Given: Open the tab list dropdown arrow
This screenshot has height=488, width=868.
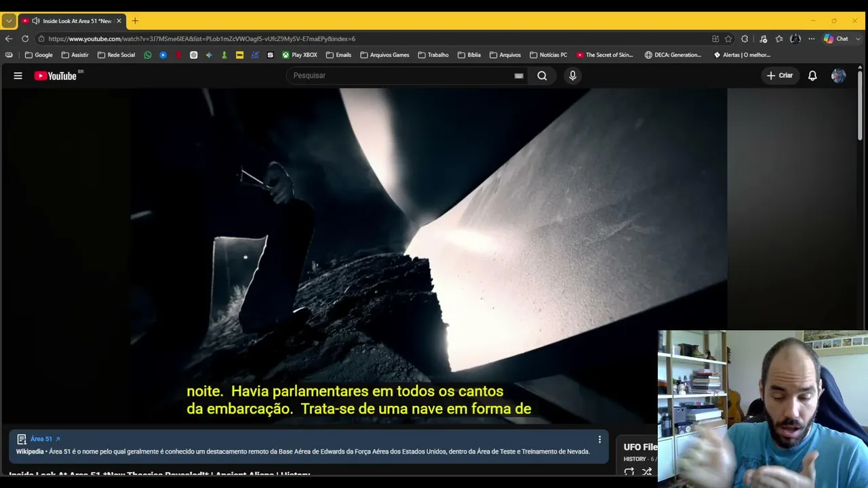Looking at the screenshot, I should pos(9,21).
